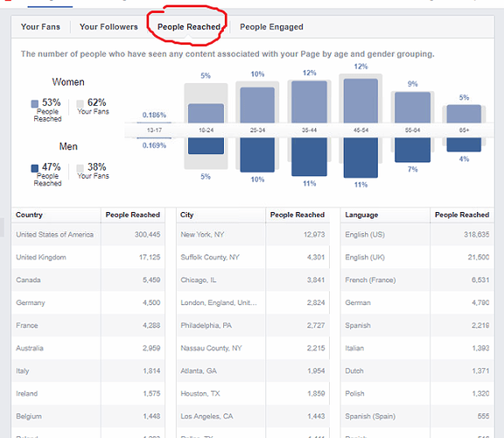Image resolution: width=504 pixels, height=438 pixels.
Task: Click the 13-17 age group label
Action: 154,131
